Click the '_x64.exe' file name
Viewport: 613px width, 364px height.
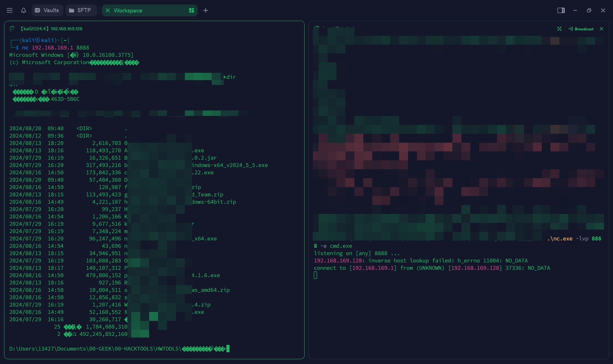(204, 239)
